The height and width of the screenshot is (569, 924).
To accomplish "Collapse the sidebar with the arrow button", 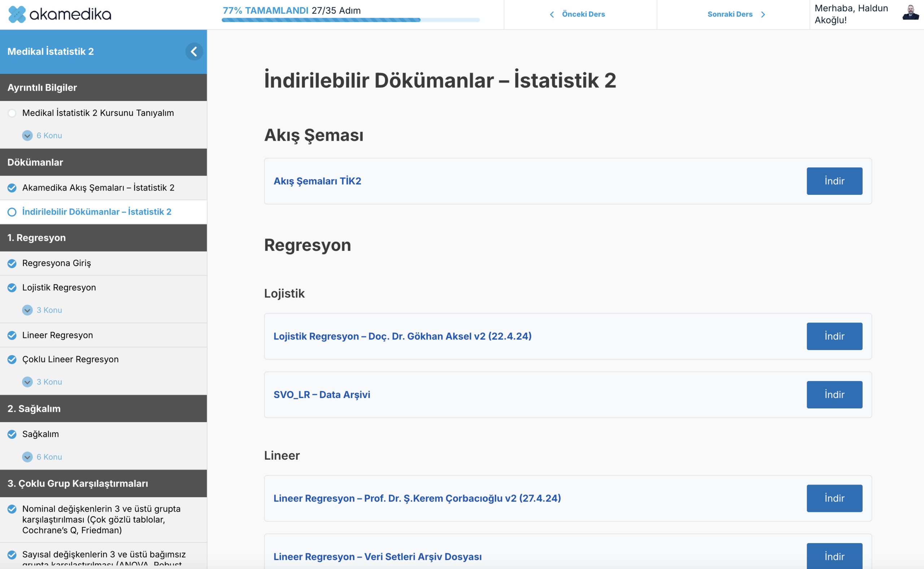I will [194, 52].
